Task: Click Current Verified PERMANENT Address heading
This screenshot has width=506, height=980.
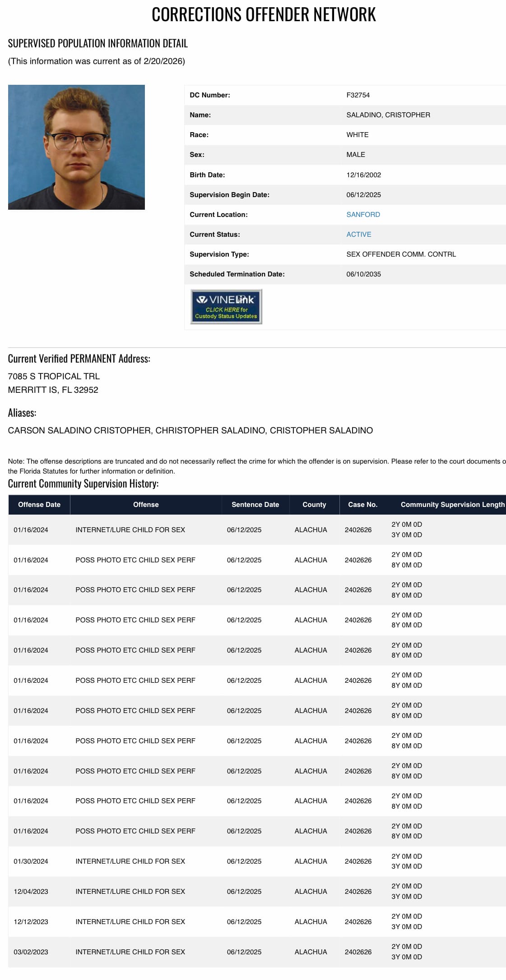Action: point(79,359)
